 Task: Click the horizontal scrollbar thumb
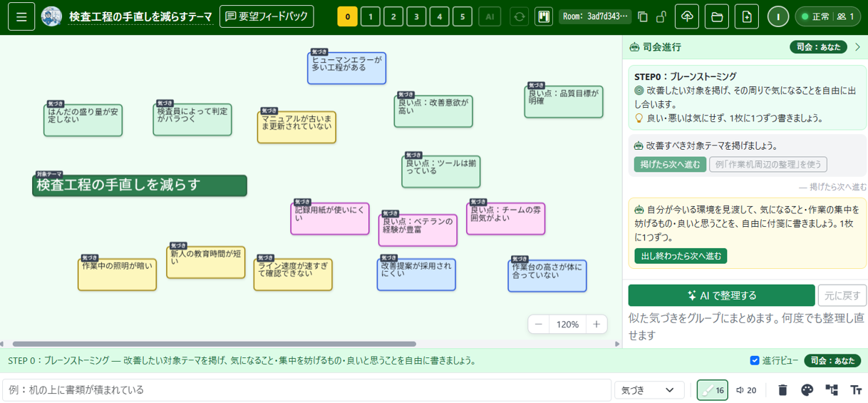click(x=214, y=345)
